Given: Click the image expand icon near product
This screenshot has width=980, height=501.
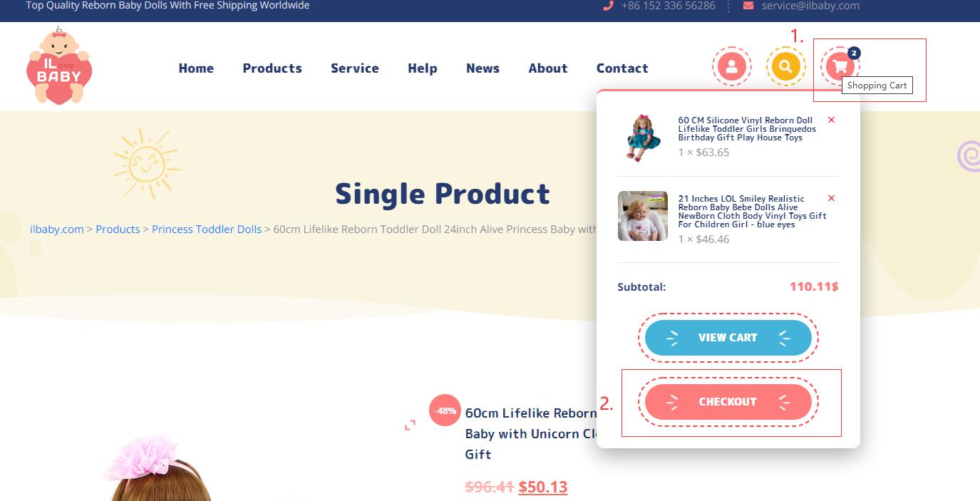Looking at the screenshot, I should 410,425.
